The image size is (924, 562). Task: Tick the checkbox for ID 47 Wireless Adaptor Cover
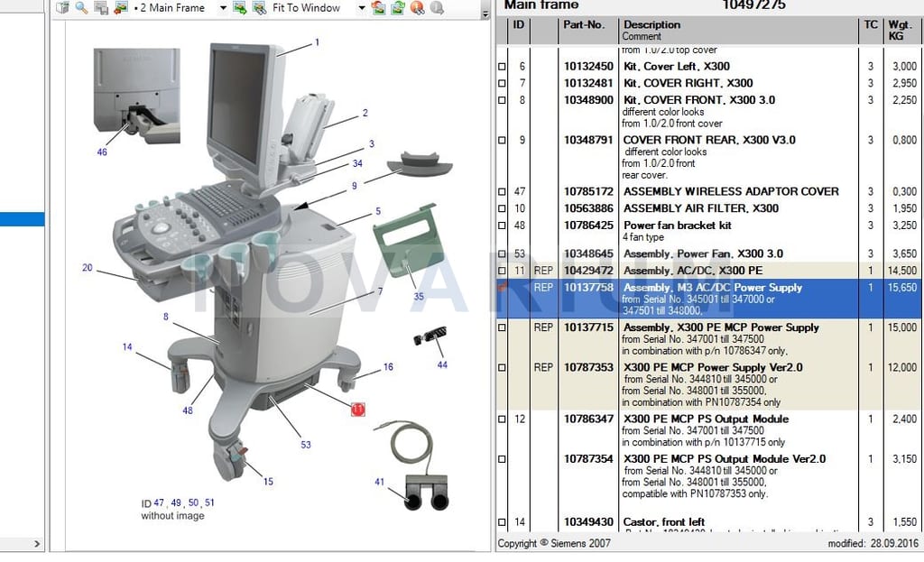point(502,192)
